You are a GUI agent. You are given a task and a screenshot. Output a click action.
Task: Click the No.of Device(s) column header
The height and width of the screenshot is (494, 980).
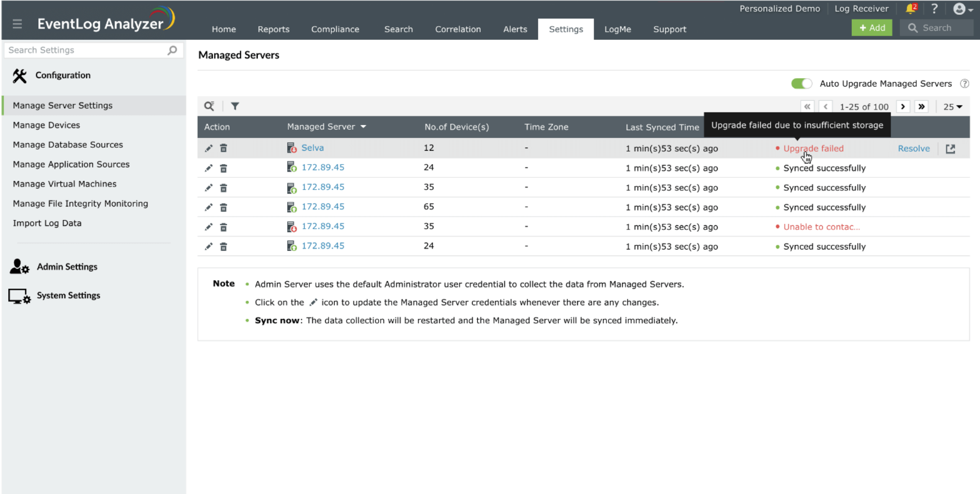click(x=456, y=127)
